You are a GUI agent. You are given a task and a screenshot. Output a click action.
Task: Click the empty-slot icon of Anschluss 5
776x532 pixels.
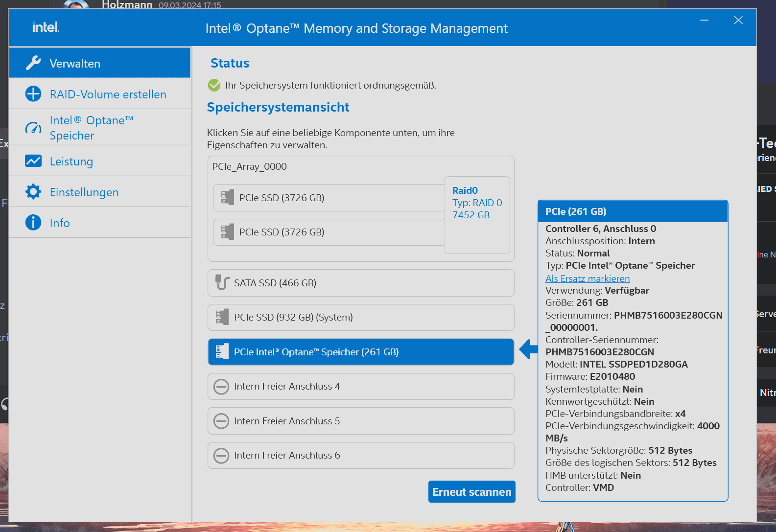coord(221,421)
